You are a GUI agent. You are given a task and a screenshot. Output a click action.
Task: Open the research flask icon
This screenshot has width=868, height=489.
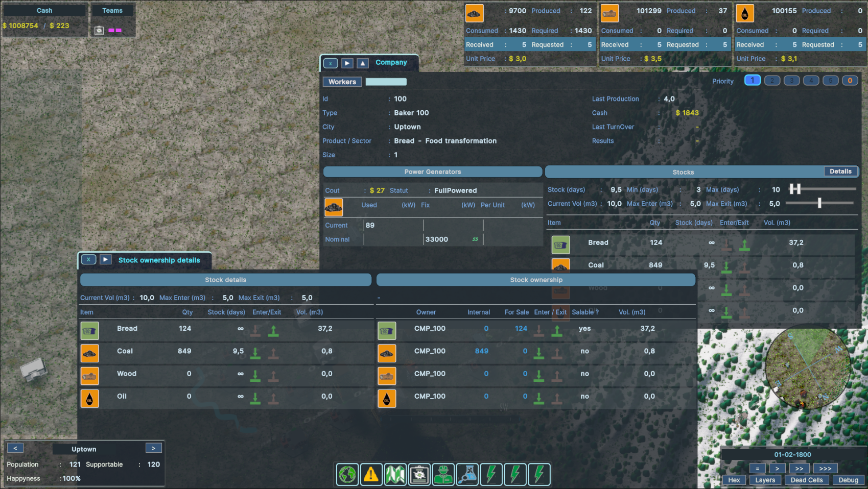[467, 474]
